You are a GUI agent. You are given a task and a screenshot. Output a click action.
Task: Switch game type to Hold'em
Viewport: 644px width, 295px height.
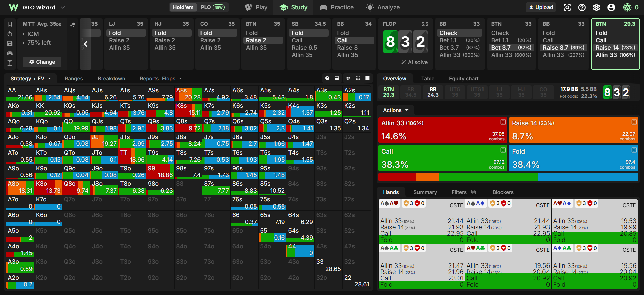coord(183,7)
